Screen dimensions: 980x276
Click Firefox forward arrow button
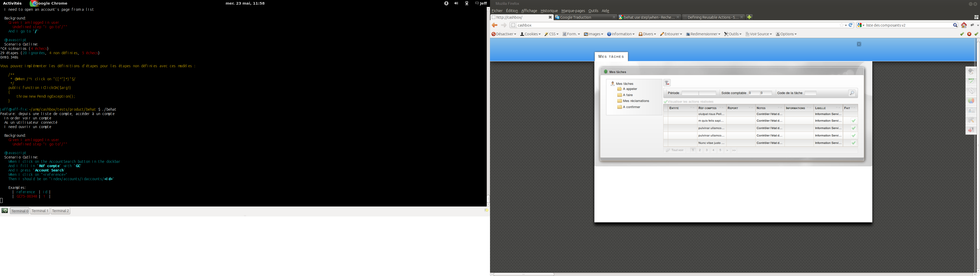pyautogui.click(x=504, y=26)
